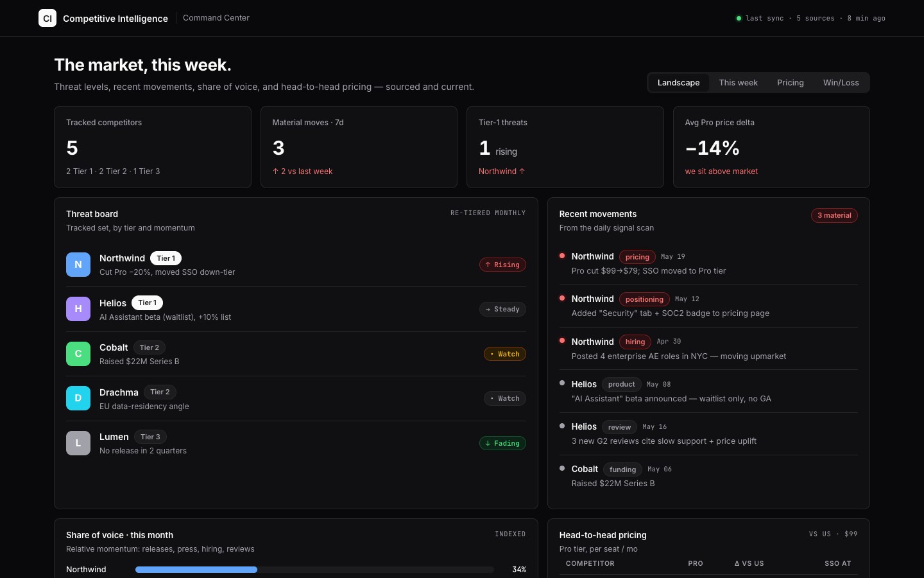Click Drachma's cyan D avatar
Image resolution: width=924 pixels, height=578 pixels.
tap(78, 398)
